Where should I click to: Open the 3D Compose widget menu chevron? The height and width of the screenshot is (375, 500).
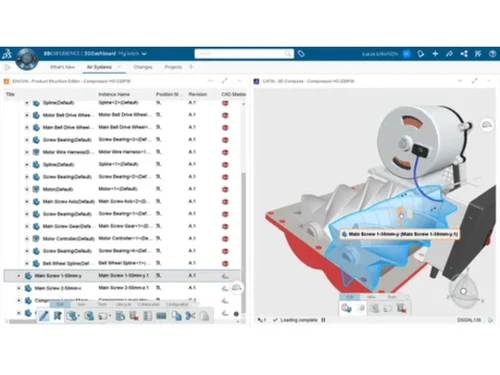[x=489, y=81]
